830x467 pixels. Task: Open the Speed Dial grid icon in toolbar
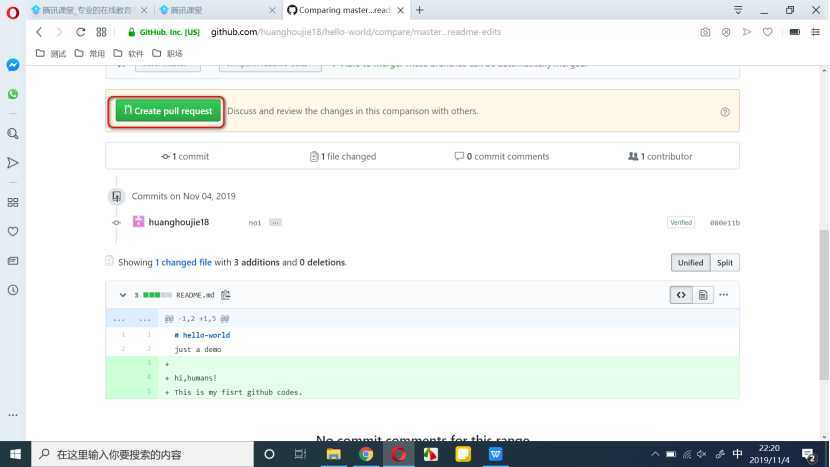[101, 32]
